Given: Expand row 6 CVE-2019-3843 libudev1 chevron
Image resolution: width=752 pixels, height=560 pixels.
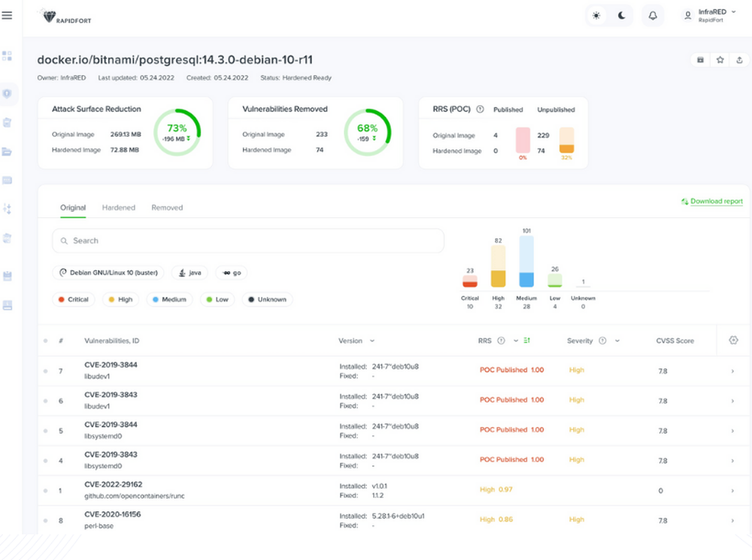Looking at the screenshot, I should 732,401.
